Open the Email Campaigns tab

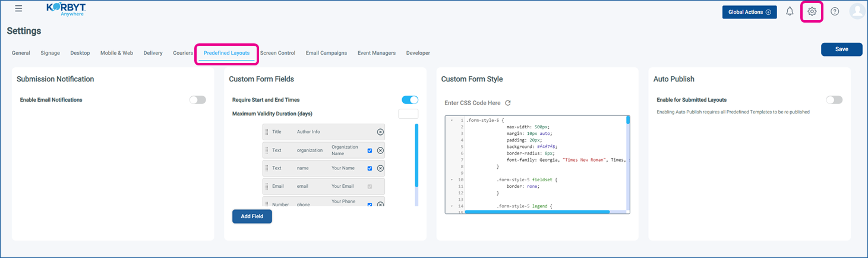(326, 53)
